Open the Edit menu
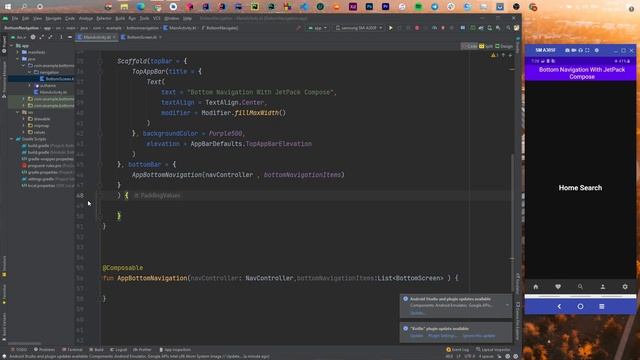640x360 pixels. pos(26,18)
